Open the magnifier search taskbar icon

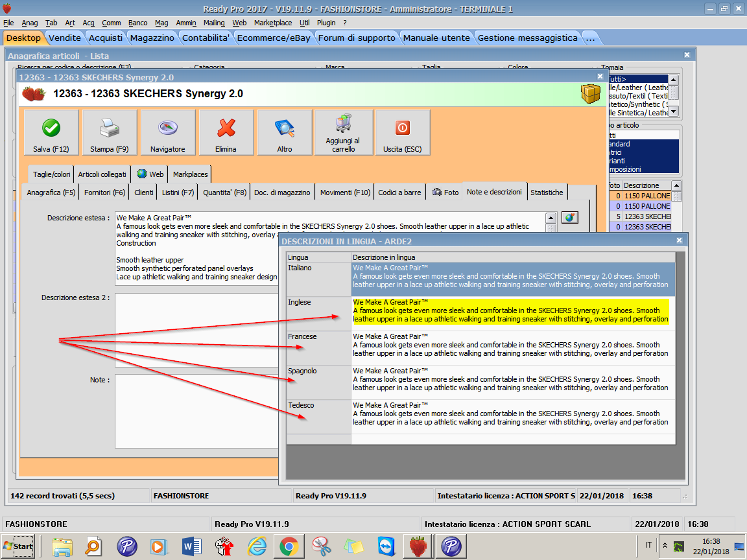(93, 546)
